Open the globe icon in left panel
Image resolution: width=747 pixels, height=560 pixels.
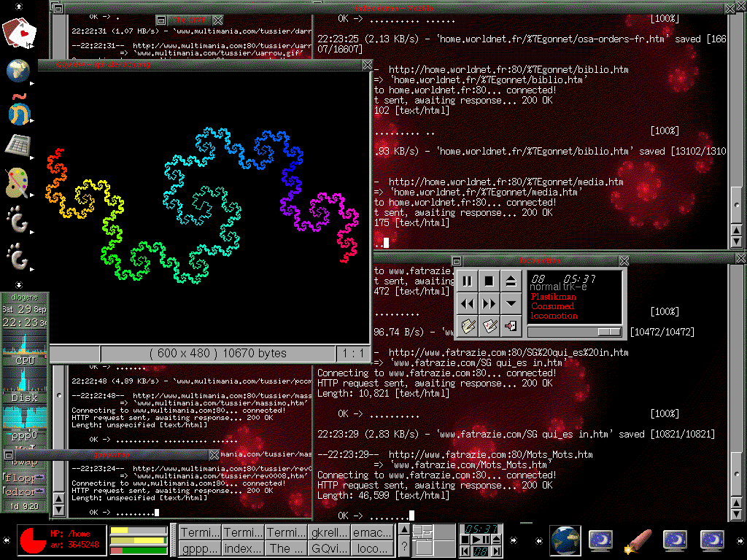tap(18, 71)
